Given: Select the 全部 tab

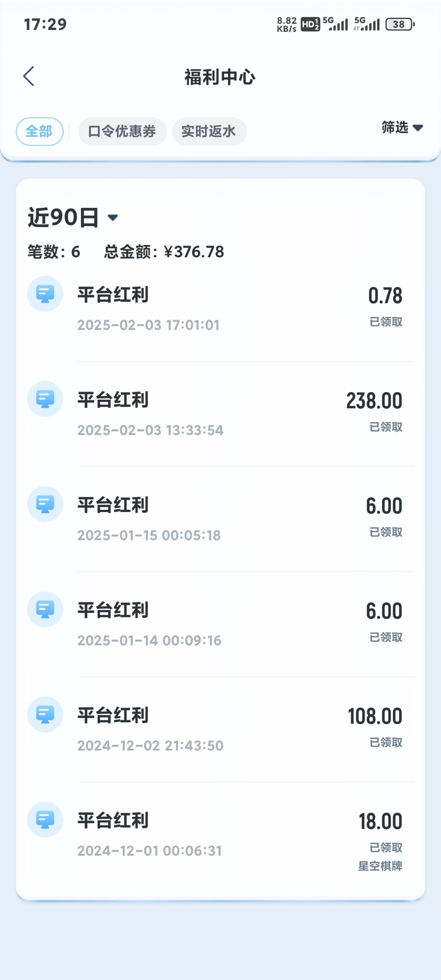Looking at the screenshot, I should 39,131.
